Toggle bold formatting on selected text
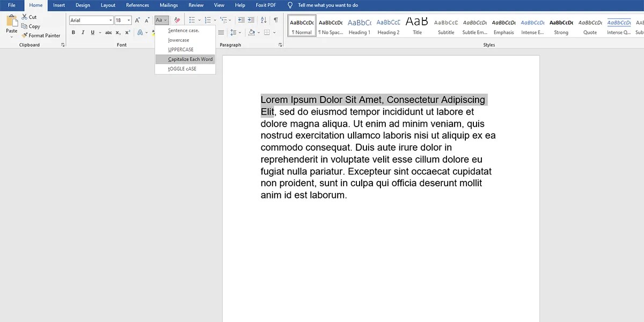Image resolution: width=644 pixels, height=322 pixels. 74,32
